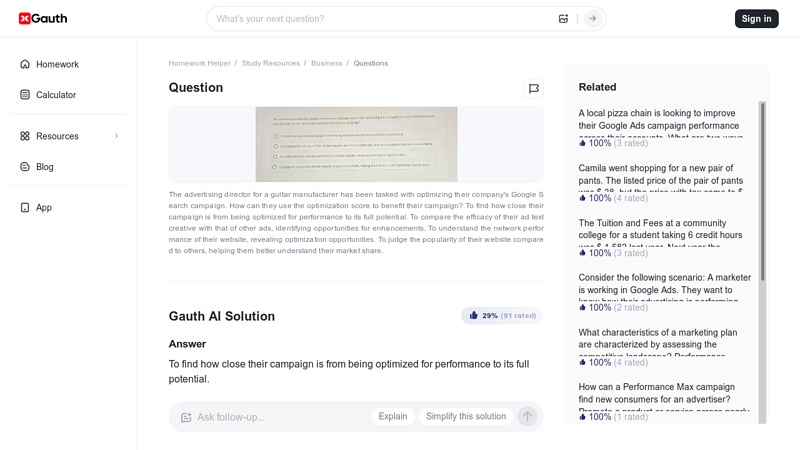This screenshot has height=450, width=800.
Task: Focus the Ask follow-up input
Action: pos(281,417)
